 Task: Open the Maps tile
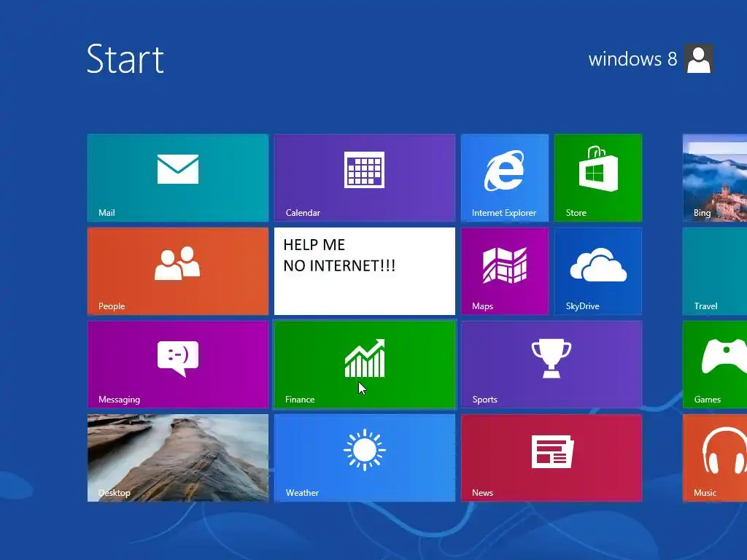coord(505,271)
